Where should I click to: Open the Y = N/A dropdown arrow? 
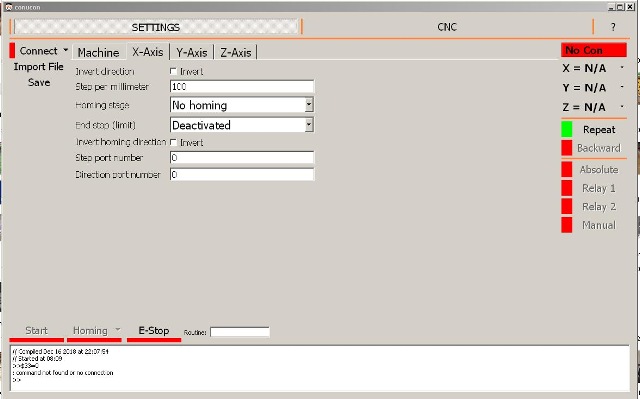(x=622, y=86)
